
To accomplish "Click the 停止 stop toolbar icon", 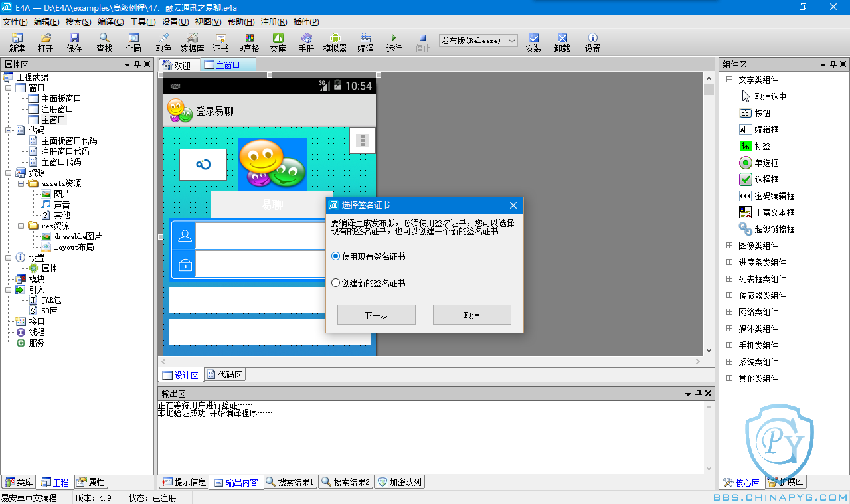I will click(422, 42).
